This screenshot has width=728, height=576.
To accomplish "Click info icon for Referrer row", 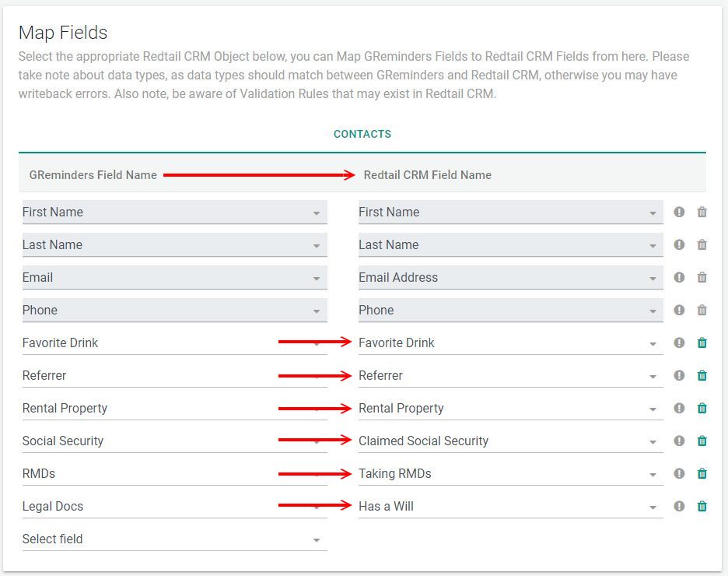I will point(679,375).
